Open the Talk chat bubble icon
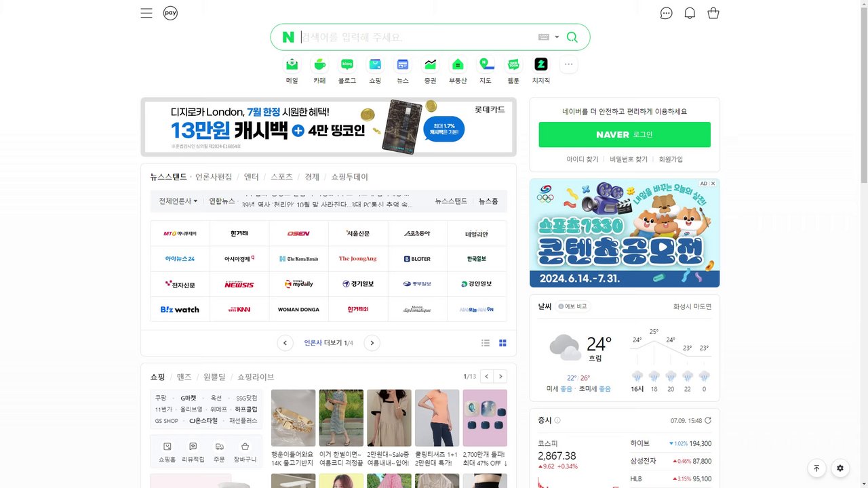 [x=667, y=13]
